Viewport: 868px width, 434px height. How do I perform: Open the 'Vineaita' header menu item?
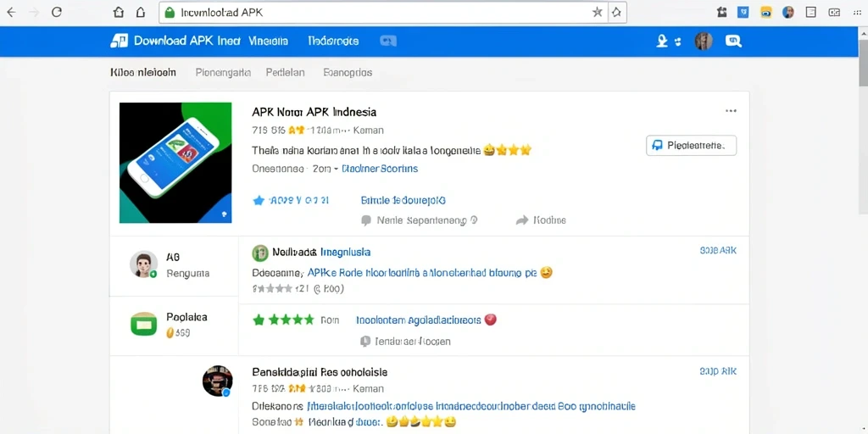click(x=268, y=41)
